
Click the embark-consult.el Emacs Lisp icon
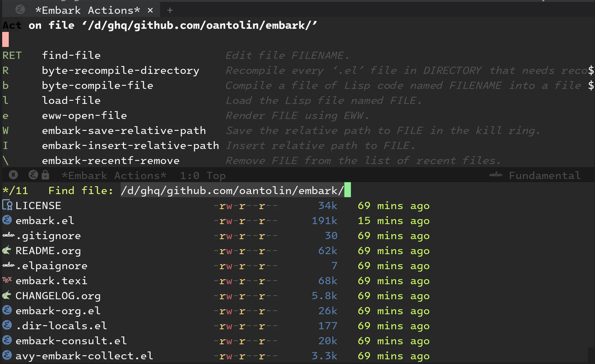point(7,340)
